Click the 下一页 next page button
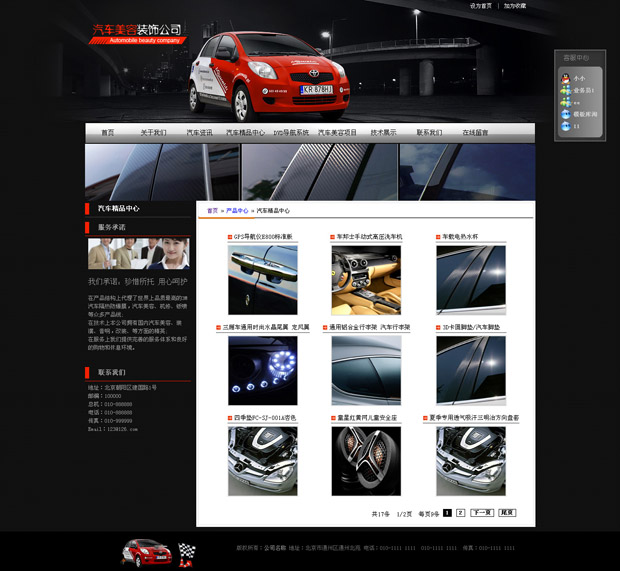 (x=482, y=513)
